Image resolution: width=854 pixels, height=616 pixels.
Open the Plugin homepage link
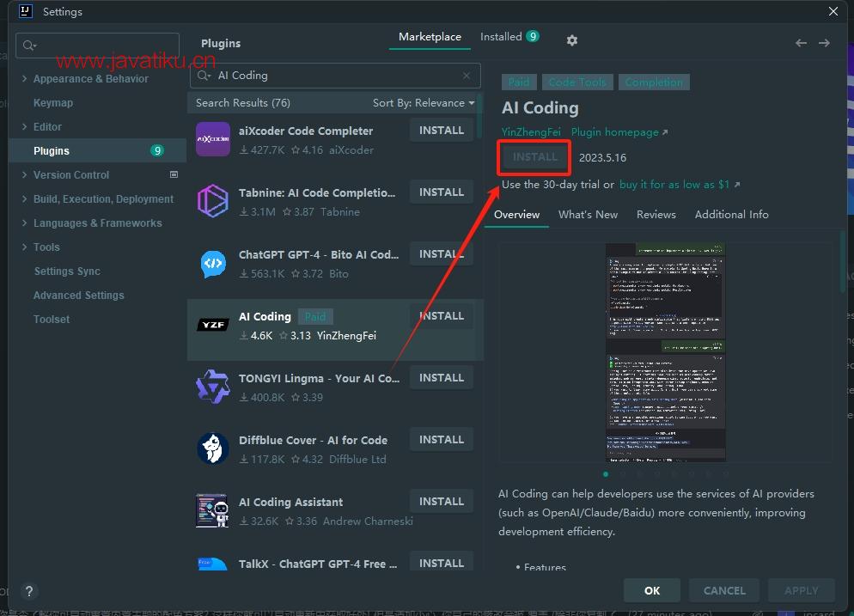[619, 132]
